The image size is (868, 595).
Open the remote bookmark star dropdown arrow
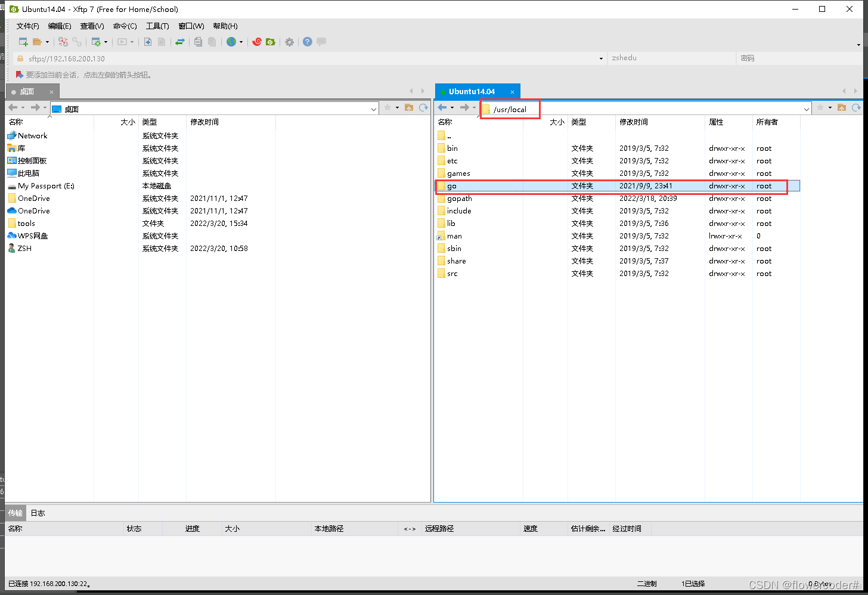click(830, 108)
